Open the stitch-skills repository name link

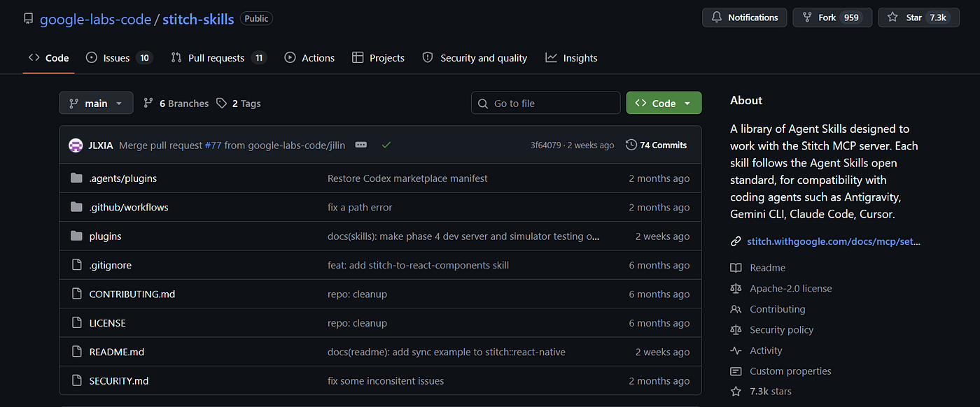coord(198,19)
